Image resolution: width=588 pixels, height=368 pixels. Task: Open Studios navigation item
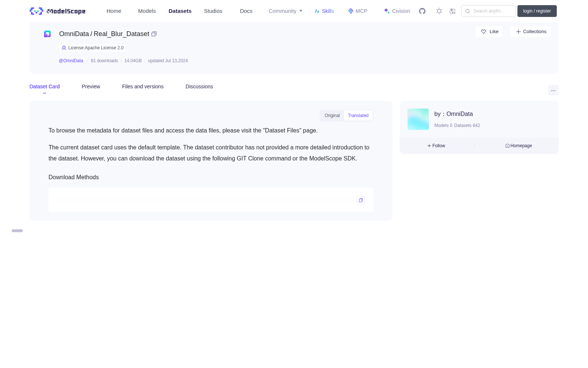point(213,11)
